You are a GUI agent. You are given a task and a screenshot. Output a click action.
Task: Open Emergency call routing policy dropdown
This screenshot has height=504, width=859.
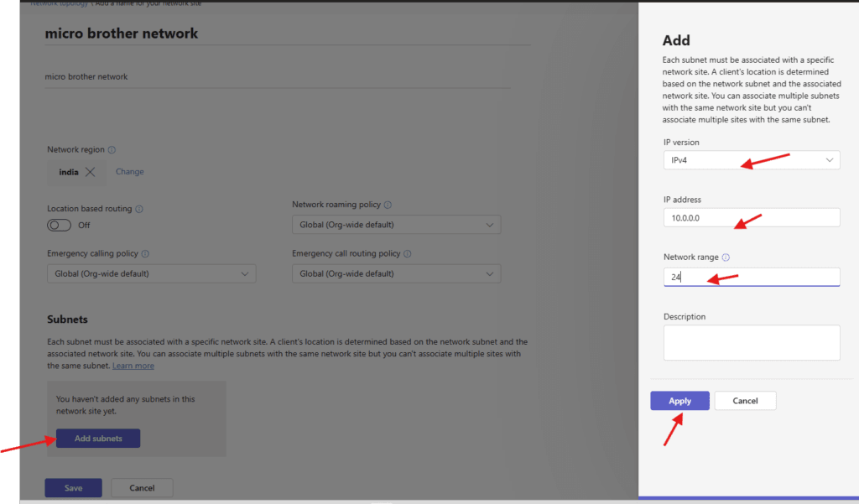[396, 274]
